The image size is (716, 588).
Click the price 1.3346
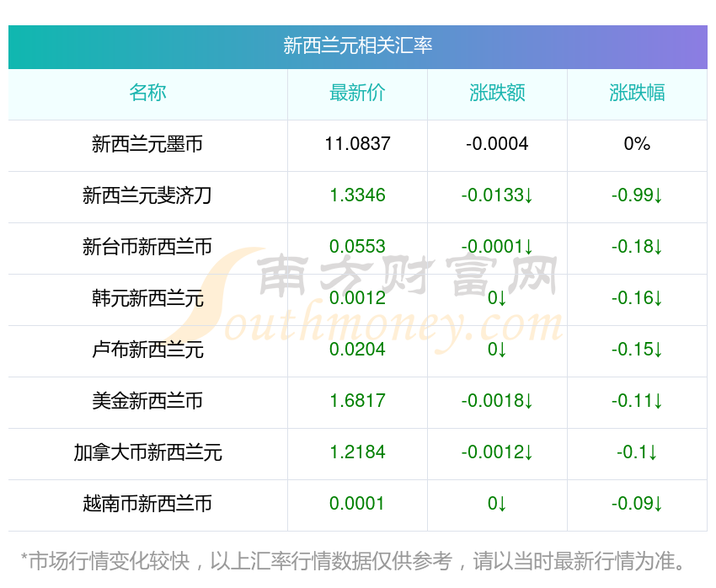(357, 195)
